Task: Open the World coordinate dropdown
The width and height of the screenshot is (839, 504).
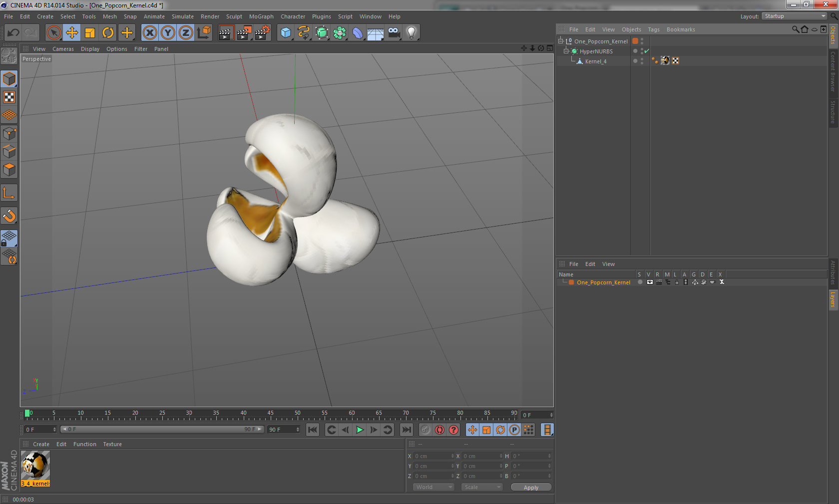Action: point(433,487)
